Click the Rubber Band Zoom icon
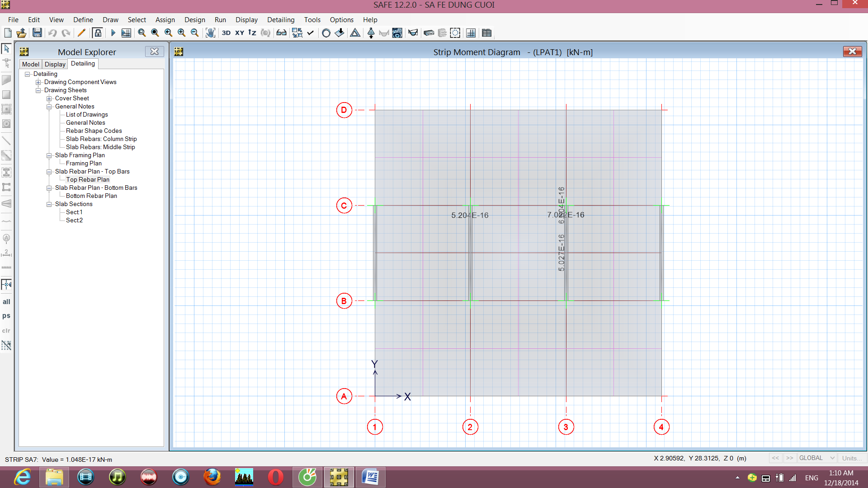The height and width of the screenshot is (488, 868). [142, 33]
